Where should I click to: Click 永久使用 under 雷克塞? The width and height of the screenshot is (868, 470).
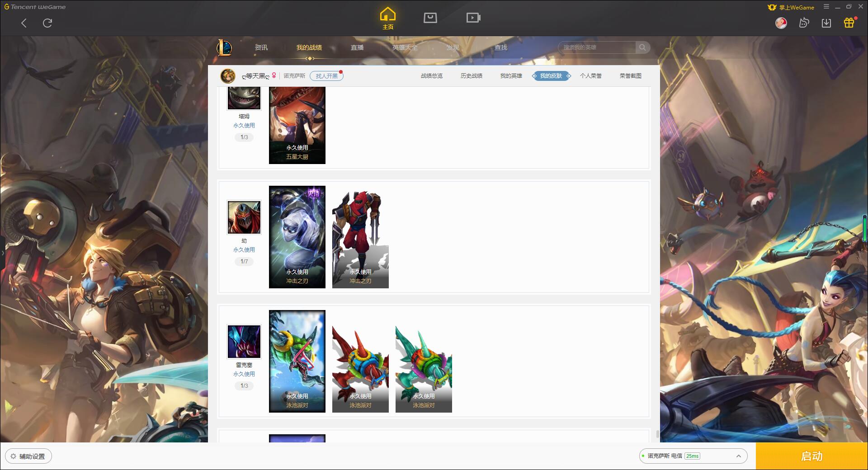(x=244, y=374)
